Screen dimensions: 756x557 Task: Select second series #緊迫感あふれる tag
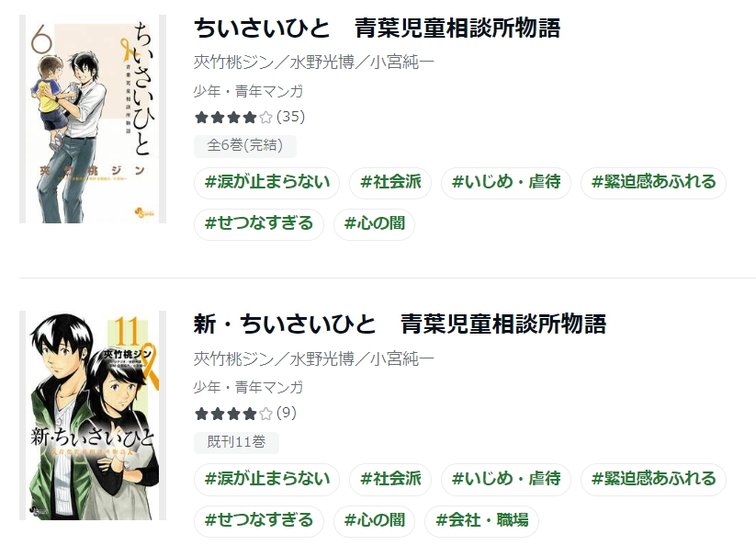point(654,479)
